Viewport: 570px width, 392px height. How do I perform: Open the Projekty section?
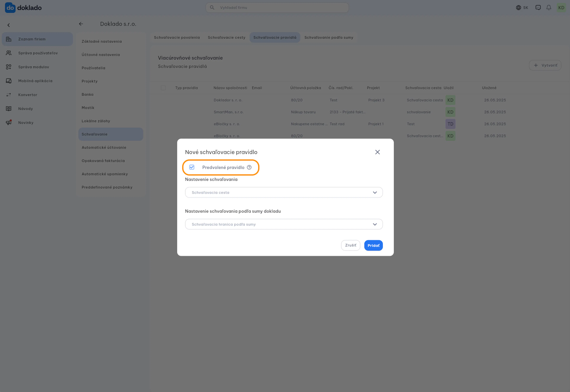(x=111, y=81)
